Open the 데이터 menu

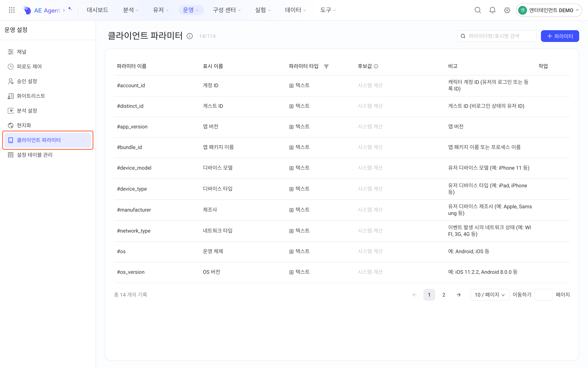pos(295,10)
